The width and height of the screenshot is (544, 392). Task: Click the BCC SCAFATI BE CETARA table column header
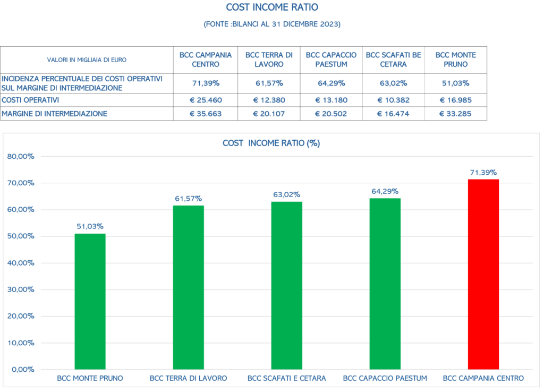[394, 59]
